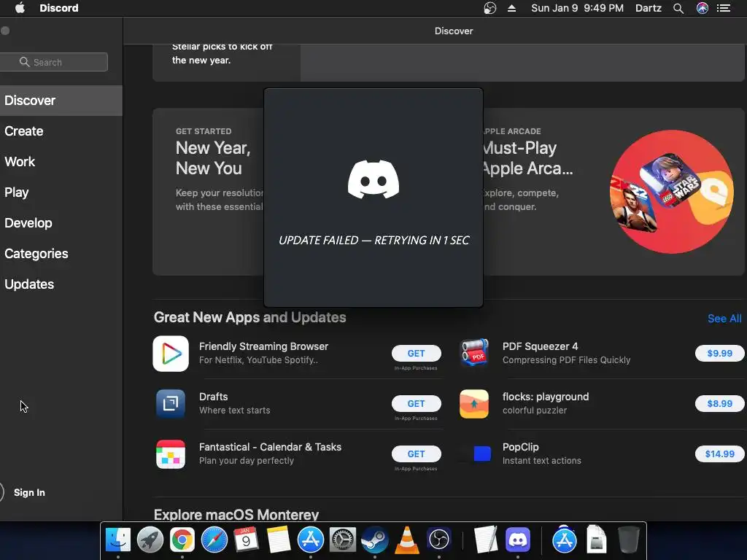
Task: Get Fantastical - Calendar & Tasks
Action: pyautogui.click(x=417, y=454)
